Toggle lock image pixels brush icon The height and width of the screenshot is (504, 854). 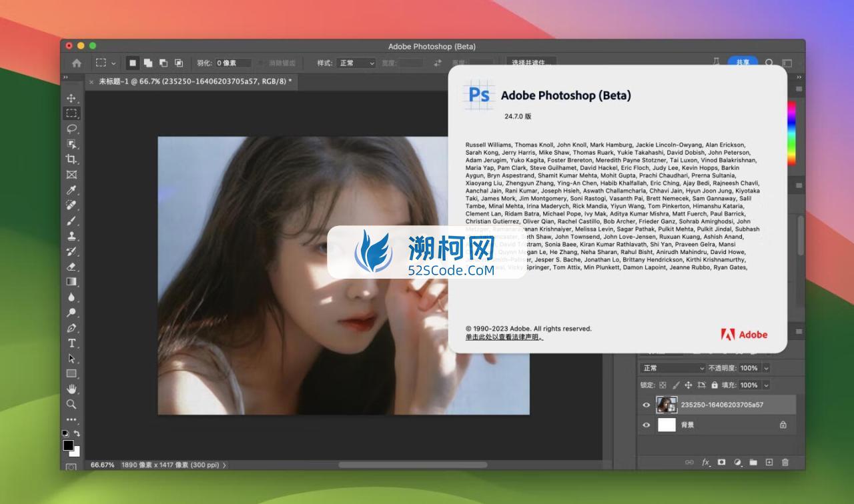(x=676, y=385)
